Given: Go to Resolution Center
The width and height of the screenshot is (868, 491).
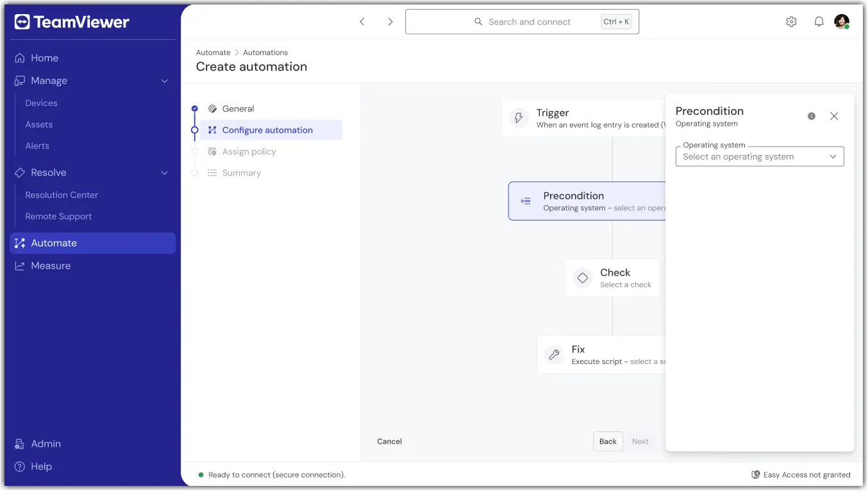Looking at the screenshot, I should pyautogui.click(x=62, y=195).
